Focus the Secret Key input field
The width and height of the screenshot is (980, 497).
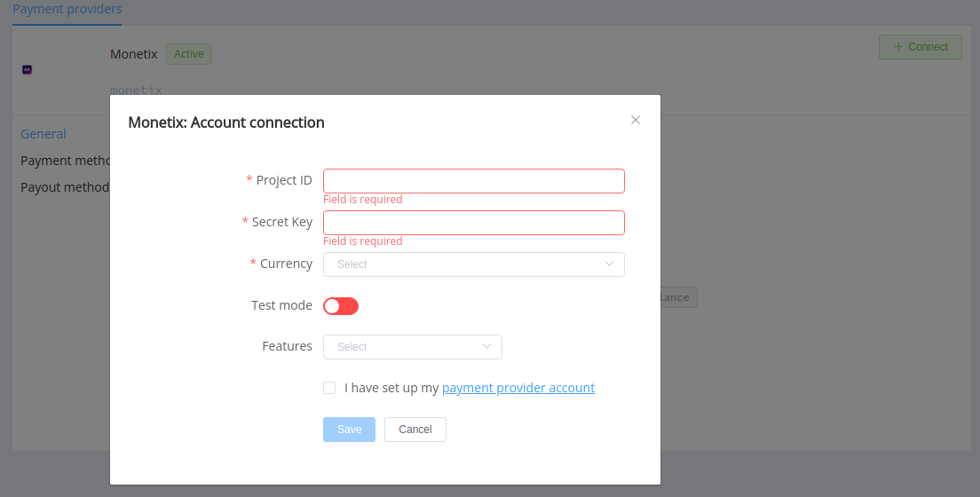(x=474, y=223)
